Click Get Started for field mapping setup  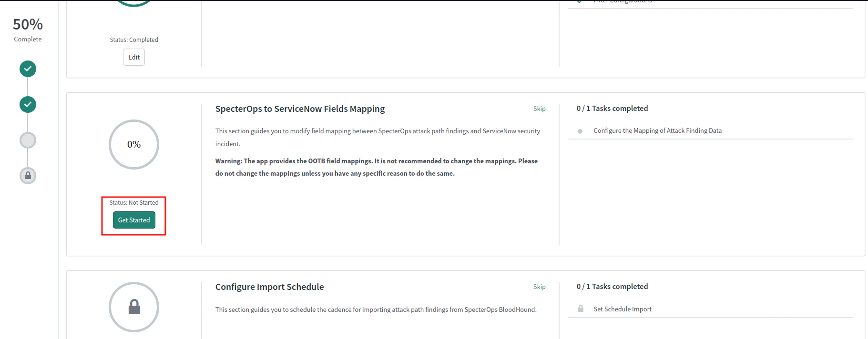(x=133, y=219)
